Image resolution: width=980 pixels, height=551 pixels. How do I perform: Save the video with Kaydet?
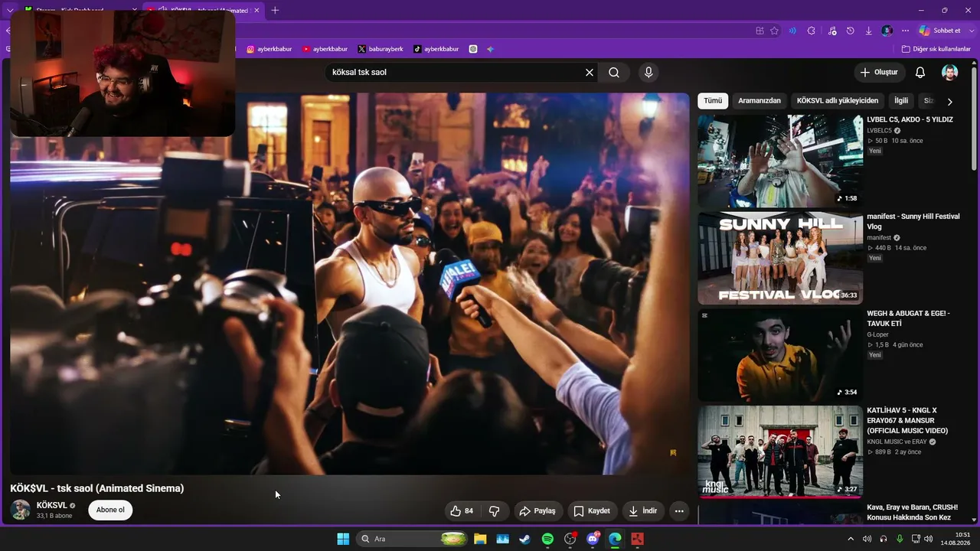[x=592, y=511]
